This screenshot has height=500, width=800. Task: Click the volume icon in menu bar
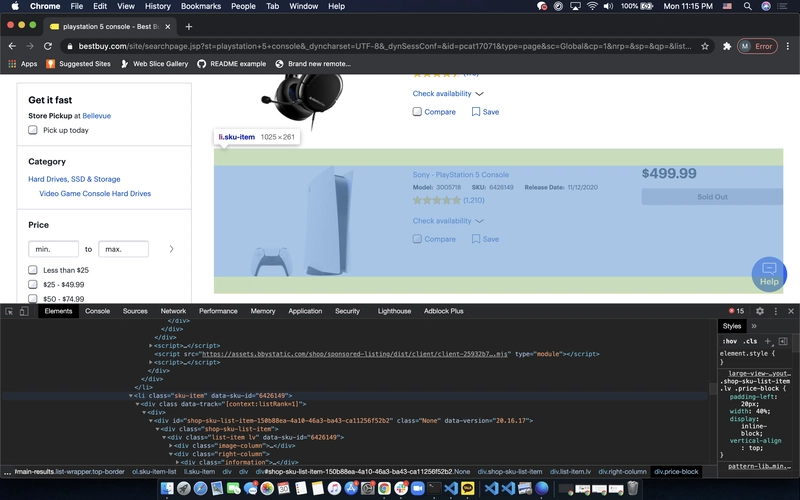coord(608,6)
